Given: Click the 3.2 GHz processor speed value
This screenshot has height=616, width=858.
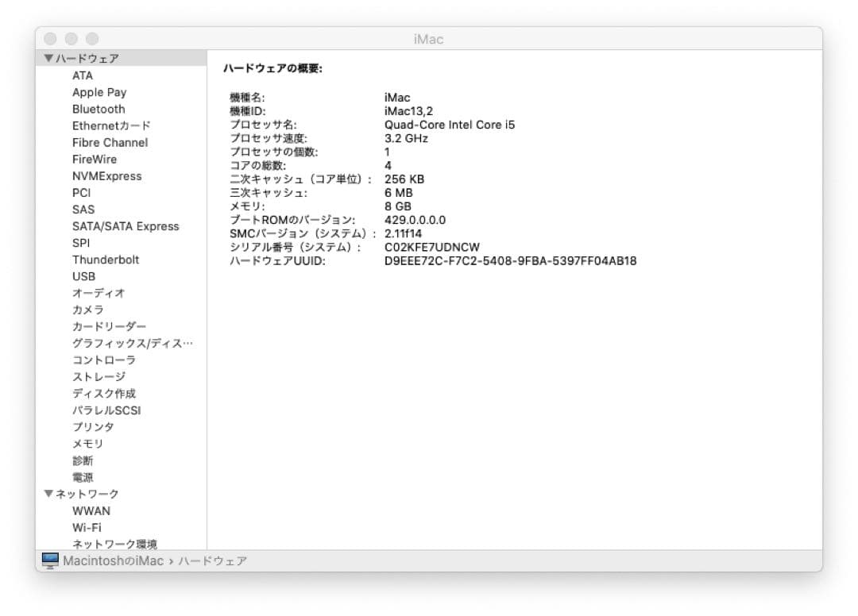Looking at the screenshot, I should click(406, 138).
